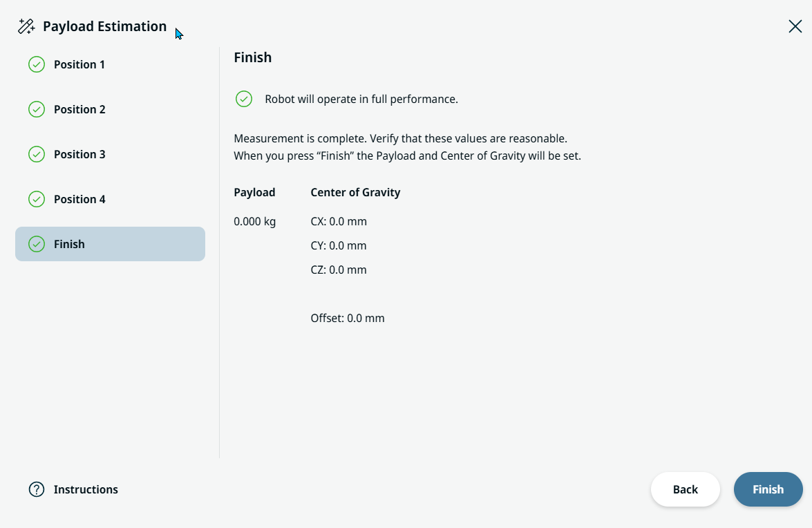Open the Instructions text link
Screen dimensions: 812x528
coord(86,489)
